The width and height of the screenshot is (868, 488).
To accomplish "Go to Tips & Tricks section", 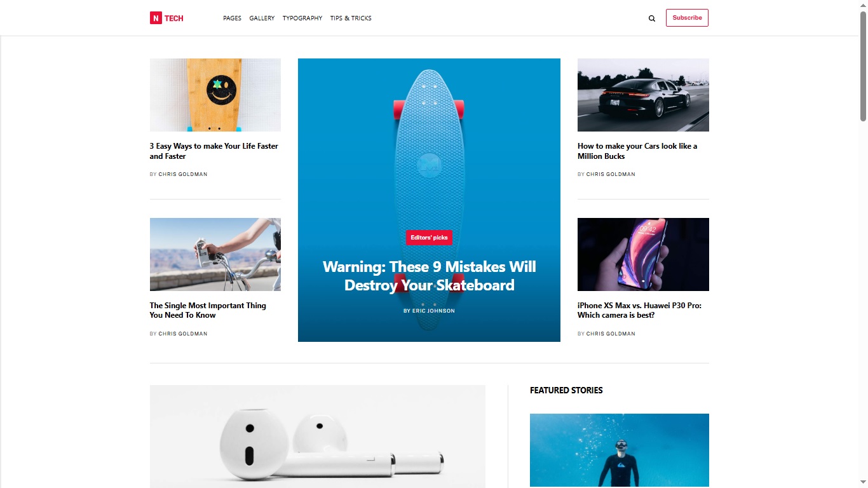I will [351, 18].
